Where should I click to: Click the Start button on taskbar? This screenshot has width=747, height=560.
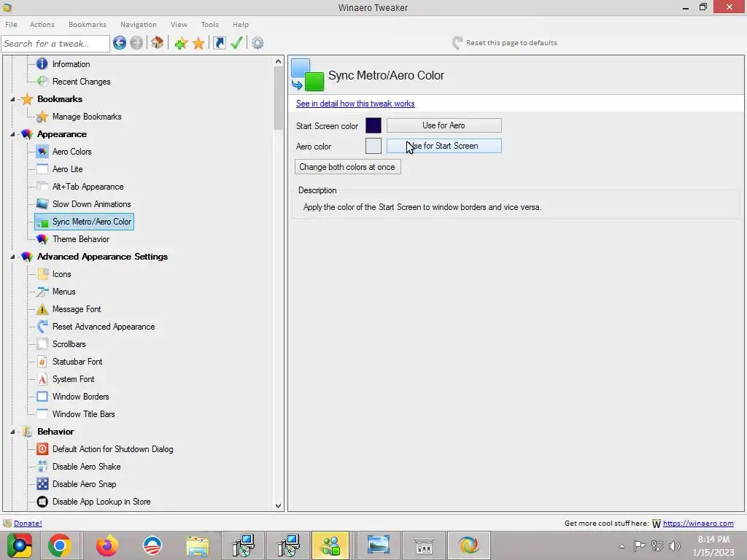pos(19,545)
